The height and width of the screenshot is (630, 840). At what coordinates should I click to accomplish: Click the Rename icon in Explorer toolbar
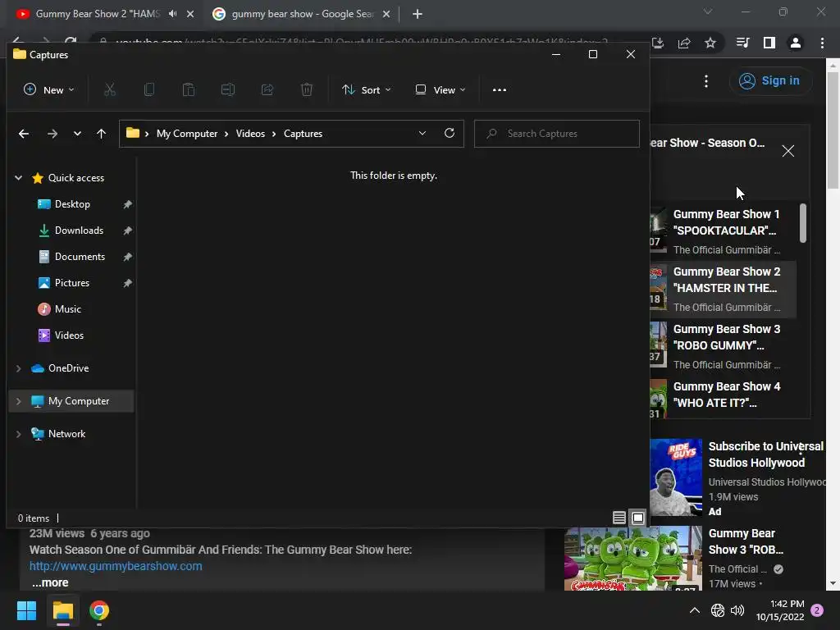pyautogui.click(x=228, y=90)
